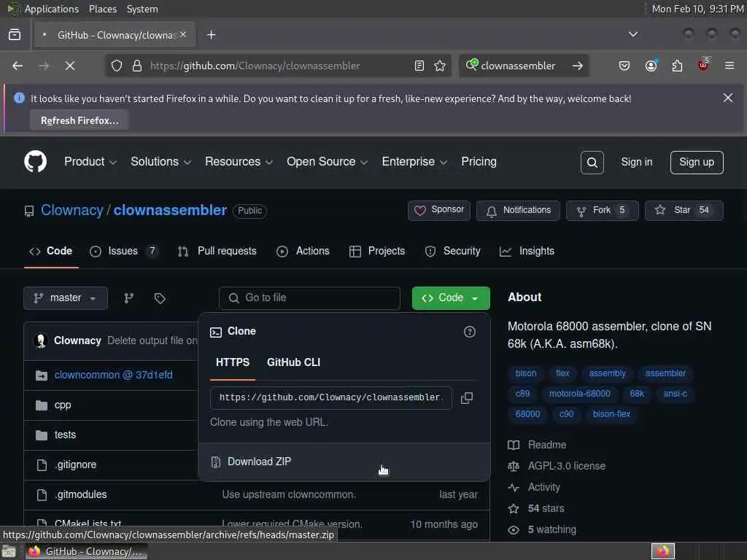Expand the Enterprise menu
747x560 pixels.
(414, 162)
